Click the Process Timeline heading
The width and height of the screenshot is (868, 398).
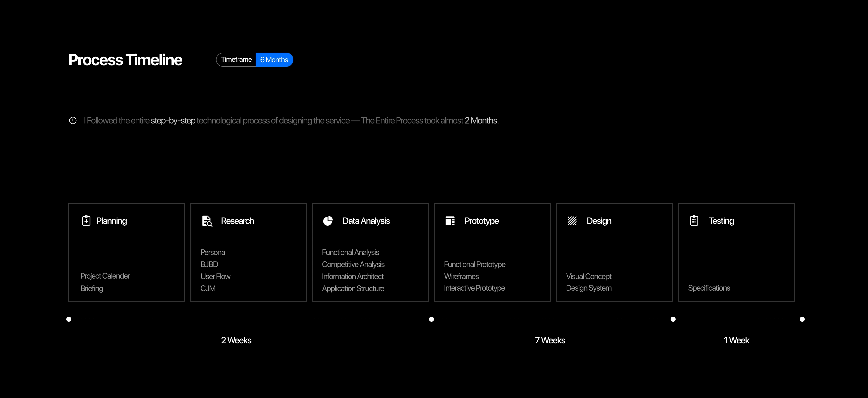[125, 60]
